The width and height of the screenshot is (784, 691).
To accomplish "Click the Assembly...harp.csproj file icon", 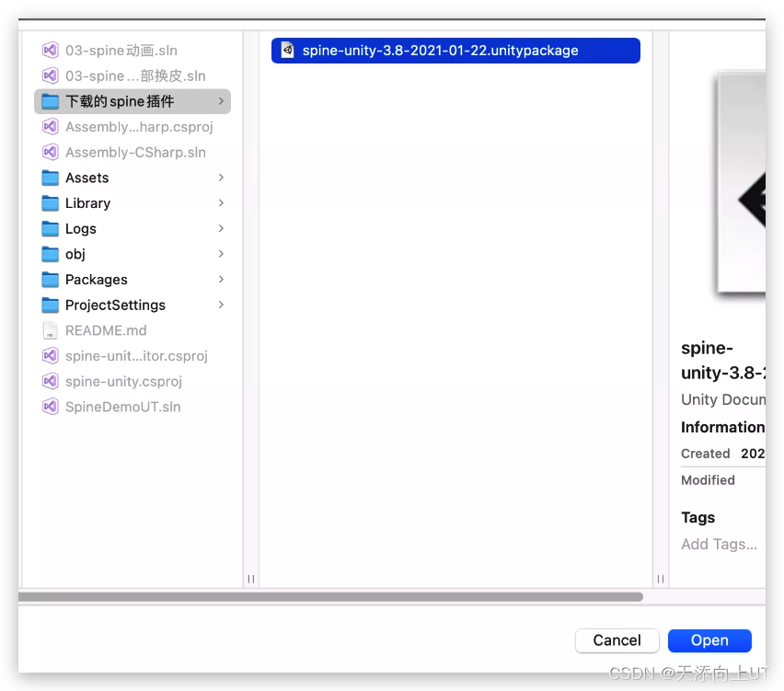I will [50, 126].
